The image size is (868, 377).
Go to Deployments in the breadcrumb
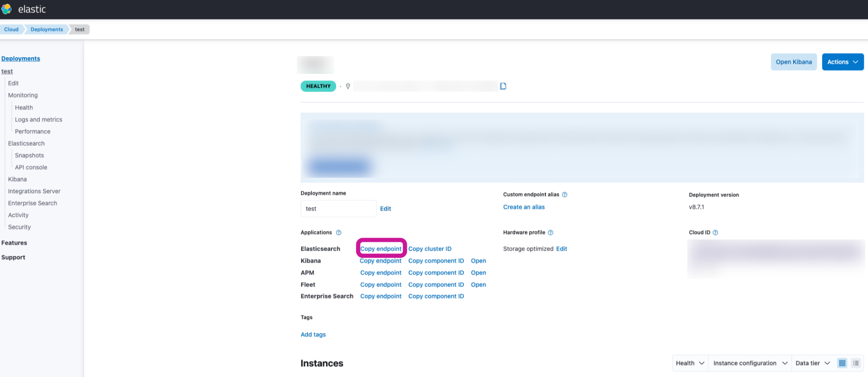click(x=46, y=29)
